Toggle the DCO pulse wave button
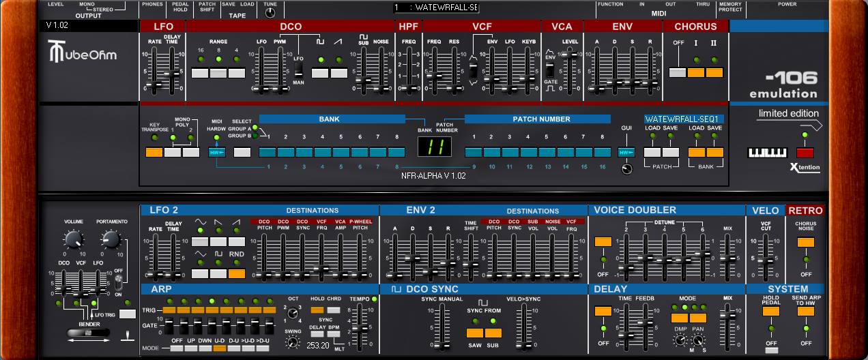Viewport: 868px width, 360px height. [x=320, y=73]
